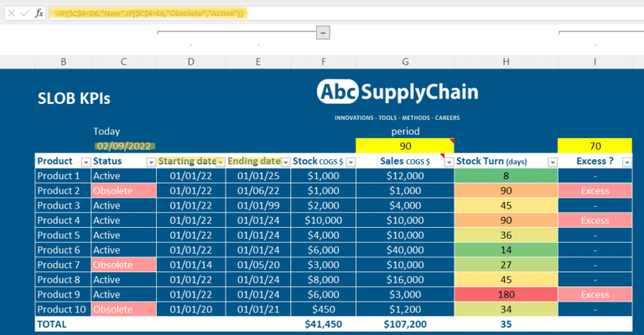Image resolution: width=644 pixels, height=335 pixels.
Task: Select column I header
Action: 595,61
